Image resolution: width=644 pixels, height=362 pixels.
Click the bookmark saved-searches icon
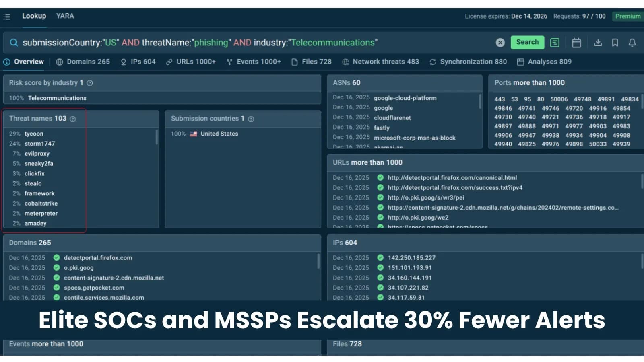(x=615, y=43)
